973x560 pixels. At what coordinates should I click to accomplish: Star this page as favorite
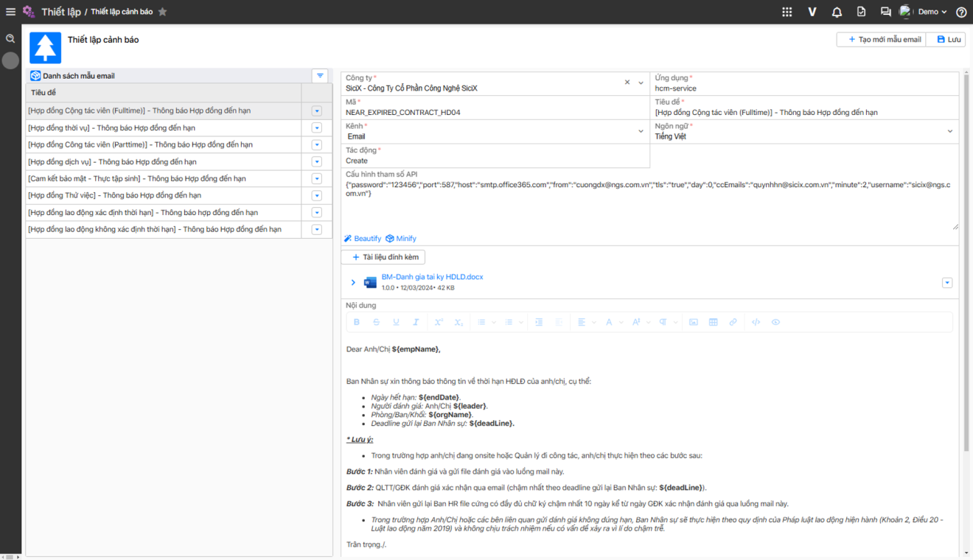(163, 12)
